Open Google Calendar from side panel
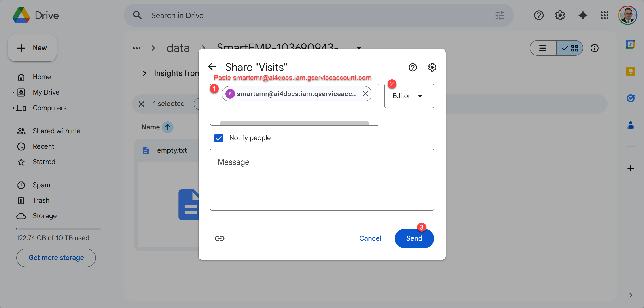Screen dimensions: 644x308 point(631,44)
